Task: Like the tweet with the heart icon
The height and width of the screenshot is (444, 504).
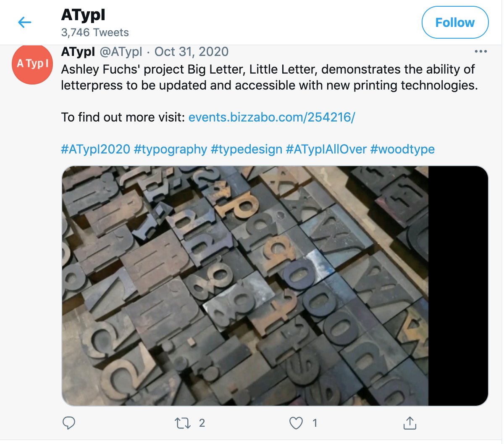Action: [296, 423]
